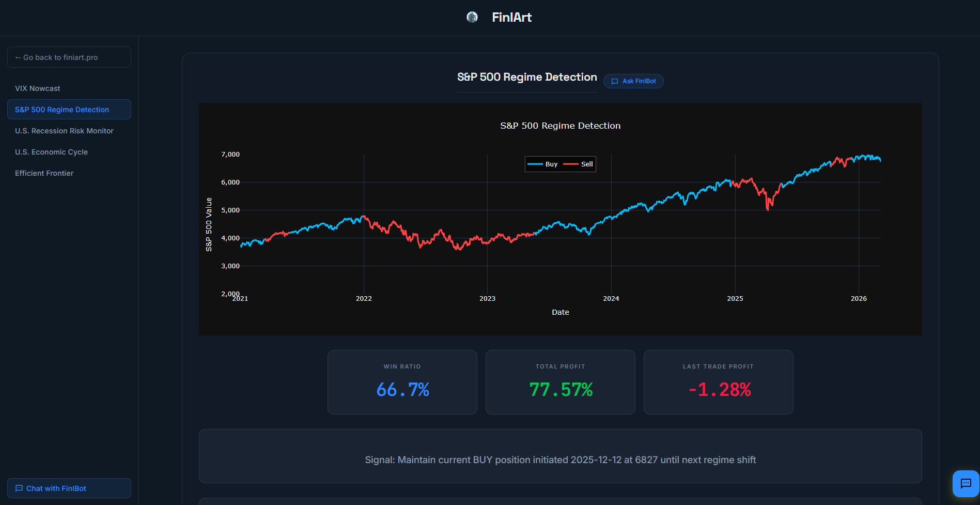This screenshot has width=980, height=505.
Task: Click the 2025 x-axis tick label
Action: (x=735, y=299)
